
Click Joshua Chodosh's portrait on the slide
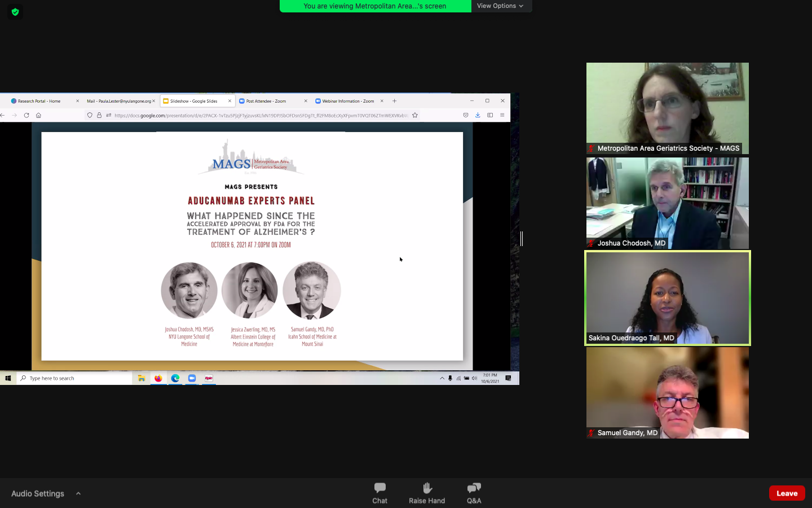click(x=189, y=290)
